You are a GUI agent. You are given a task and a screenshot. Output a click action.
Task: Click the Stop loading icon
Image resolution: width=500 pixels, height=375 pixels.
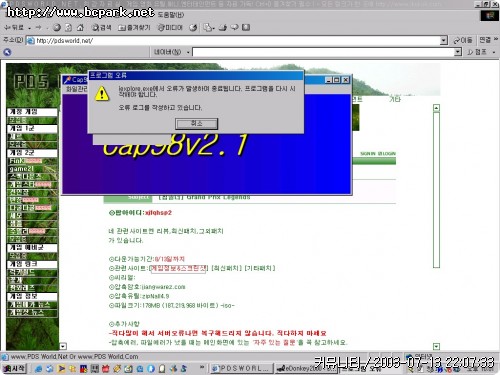pyautogui.click(x=57, y=28)
